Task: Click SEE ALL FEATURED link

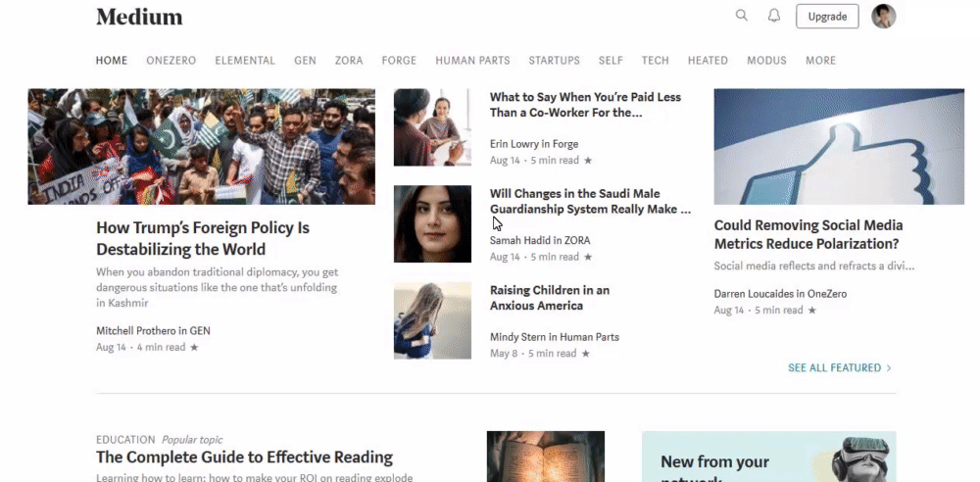Action: pos(840,367)
